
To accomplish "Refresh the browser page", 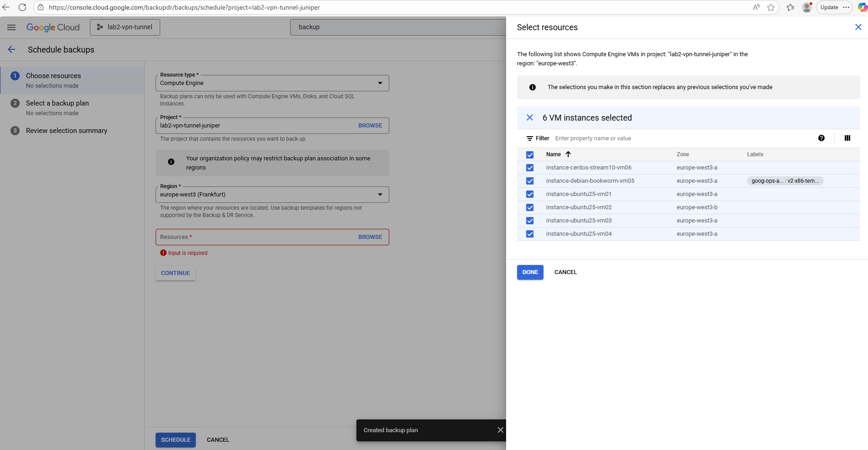I will [22, 7].
